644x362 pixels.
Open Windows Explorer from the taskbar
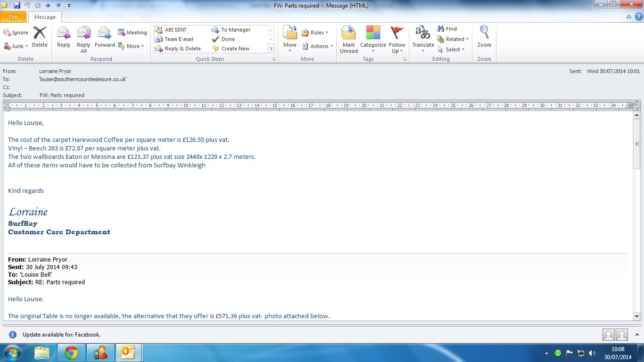[42, 353]
